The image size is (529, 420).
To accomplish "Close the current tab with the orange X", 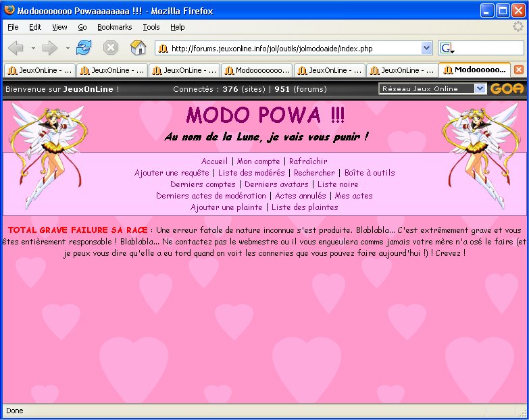I will 519,70.
